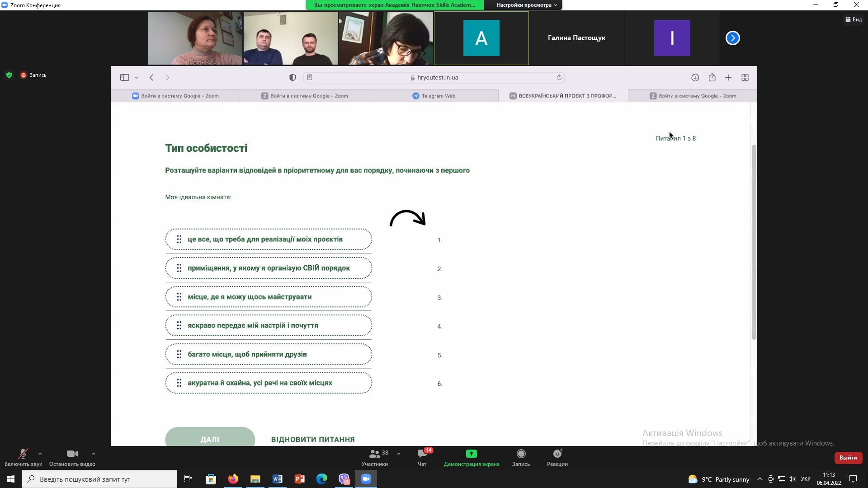This screenshot has width=868, height=488.
Task: Click the Record circle icon
Action: [521, 454]
